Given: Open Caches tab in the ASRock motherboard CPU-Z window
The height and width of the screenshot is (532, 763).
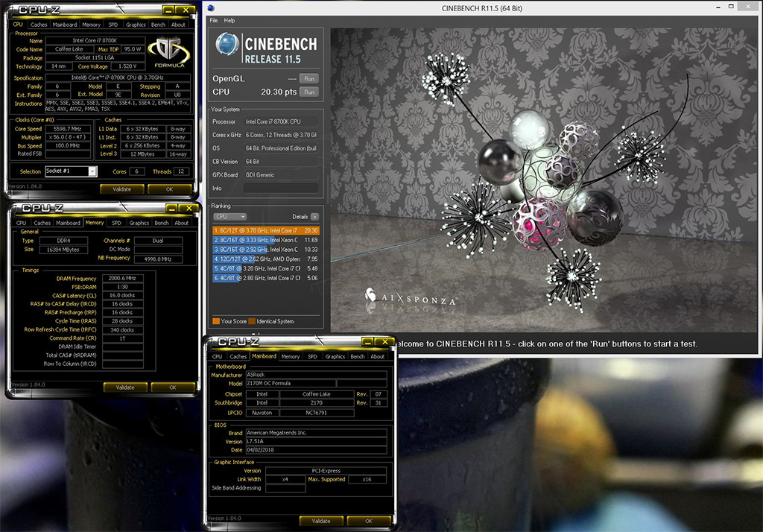Looking at the screenshot, I should point(238,357).
